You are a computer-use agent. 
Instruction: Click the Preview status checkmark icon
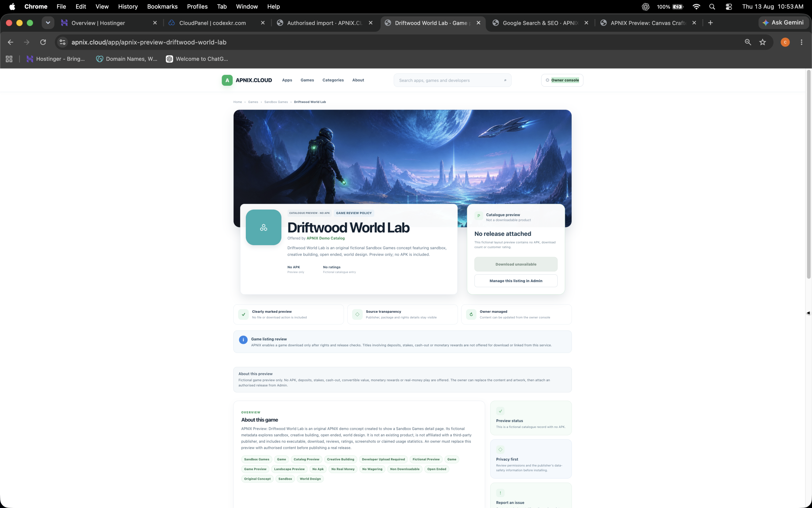(500, 411)
